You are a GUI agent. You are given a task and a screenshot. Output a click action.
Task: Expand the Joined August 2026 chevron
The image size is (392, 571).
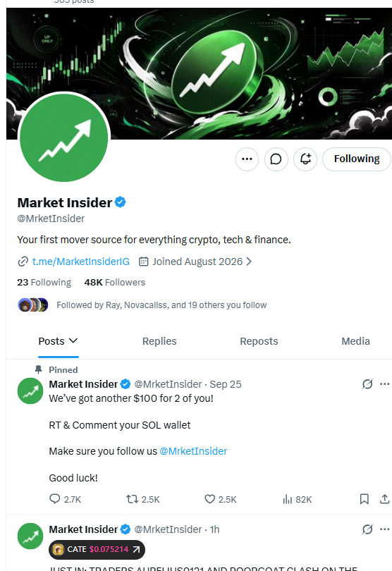pos(249,262)
